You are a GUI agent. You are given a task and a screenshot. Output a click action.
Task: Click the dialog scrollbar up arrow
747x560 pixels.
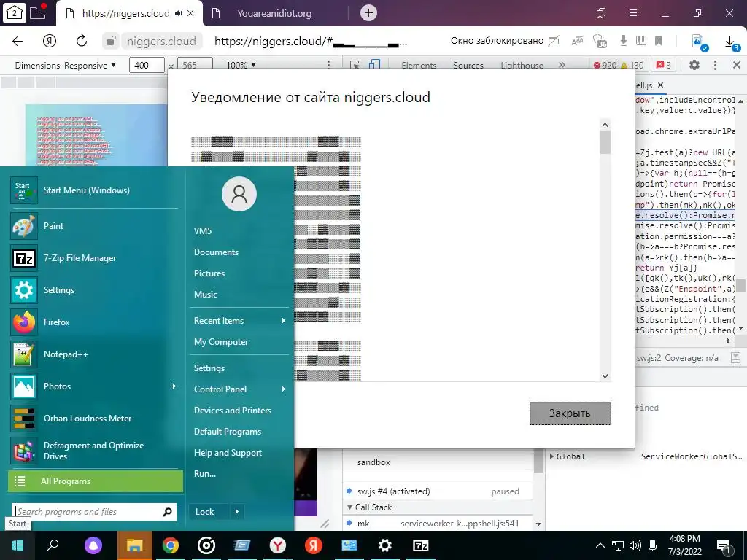605,125
